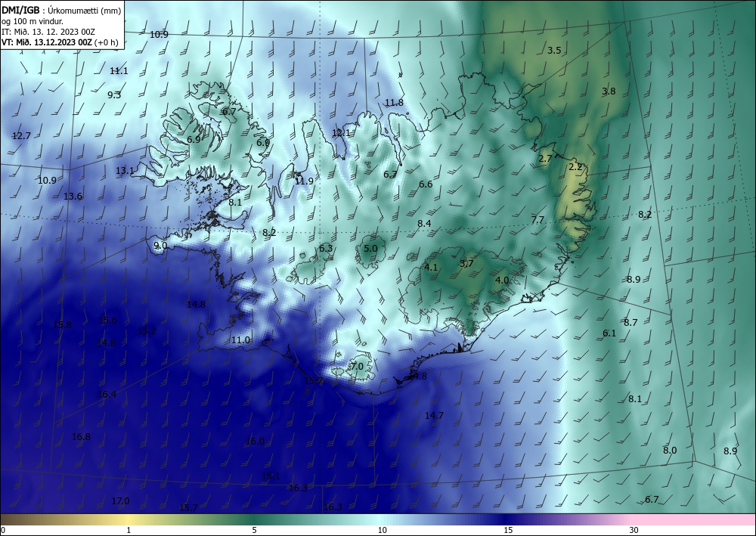756x536 pixels.
Task: Click the 9.3 precipitable water value
Action: click(114, 95)
